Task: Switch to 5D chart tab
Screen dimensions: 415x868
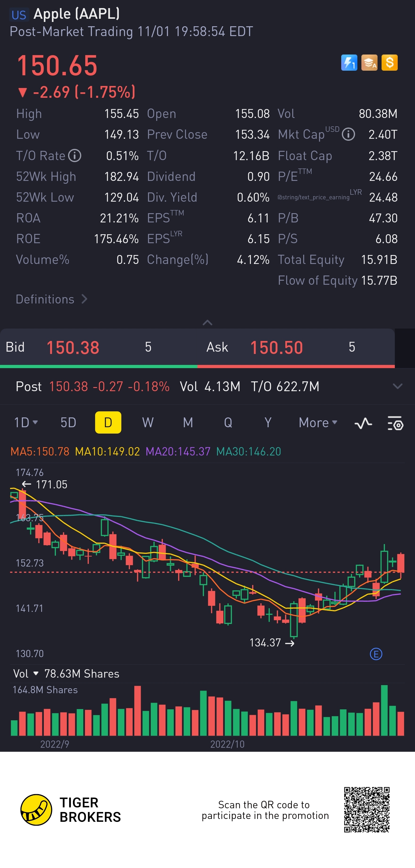Action: pos(68,423)
